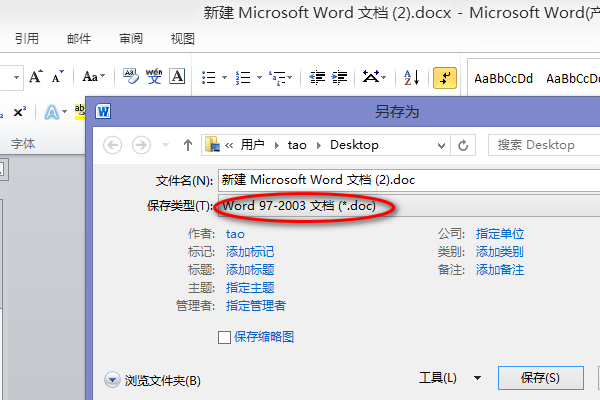Image resolution: width=600 pixels, height=400 pixels.
Task: Click the Up one level arrow
Action: pyautogui.click(x=188, y=145)
